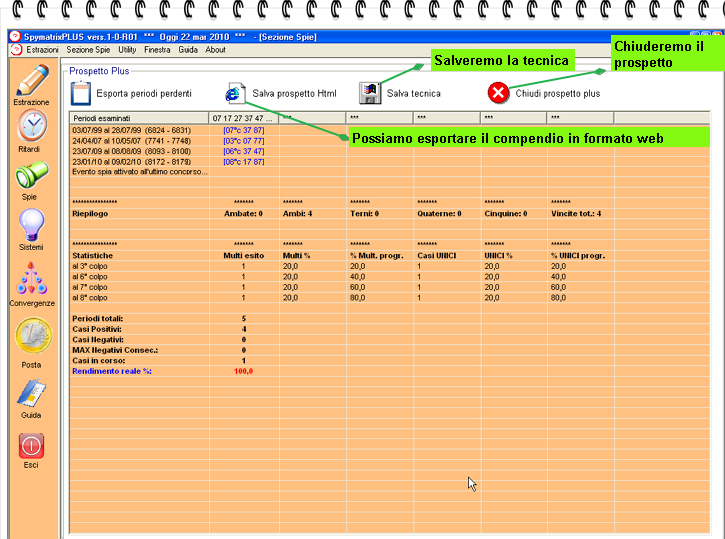Click the Multi esito header cell
Screen dimensions: 725x539
[x=244, y=256]
